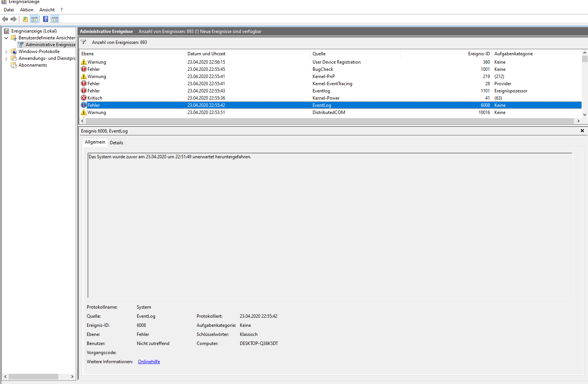Switch to the Allgemein tab
This screenshot has width=588, height=384.
tap(95, 142)
